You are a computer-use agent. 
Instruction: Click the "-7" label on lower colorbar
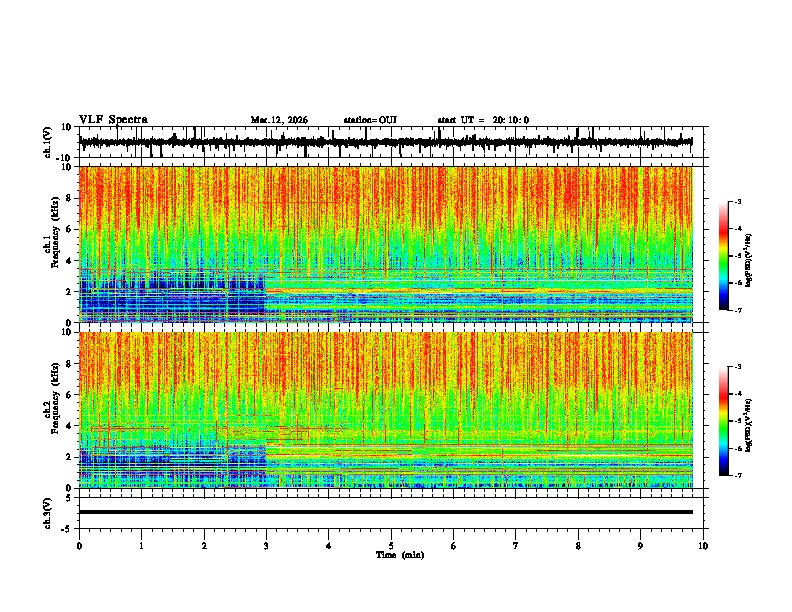(738, 476)
